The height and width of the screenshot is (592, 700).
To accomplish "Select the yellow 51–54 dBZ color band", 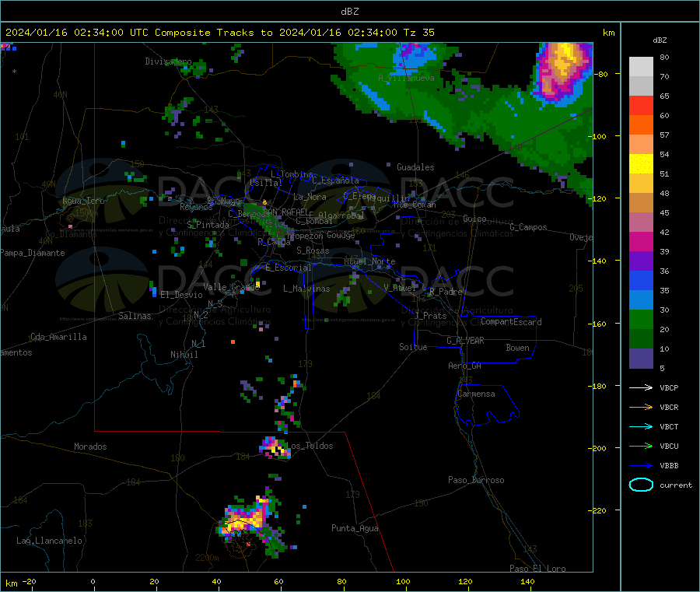I will click(641, 164).
